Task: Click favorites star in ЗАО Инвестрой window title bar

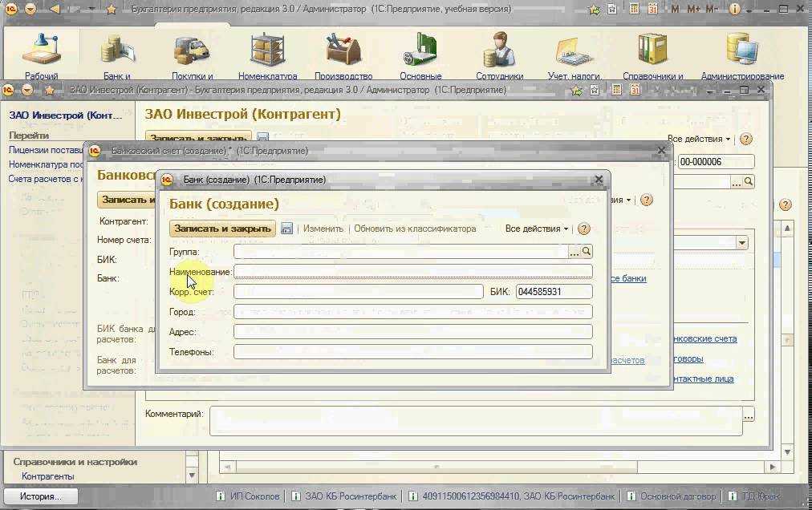Action: (x=49, y=90)
